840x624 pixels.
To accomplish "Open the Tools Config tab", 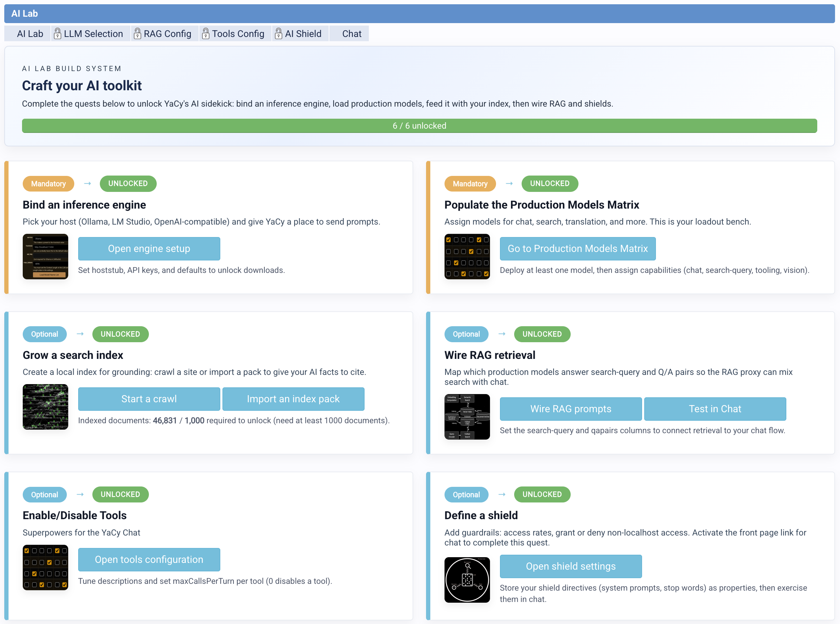I will (238, 34).
